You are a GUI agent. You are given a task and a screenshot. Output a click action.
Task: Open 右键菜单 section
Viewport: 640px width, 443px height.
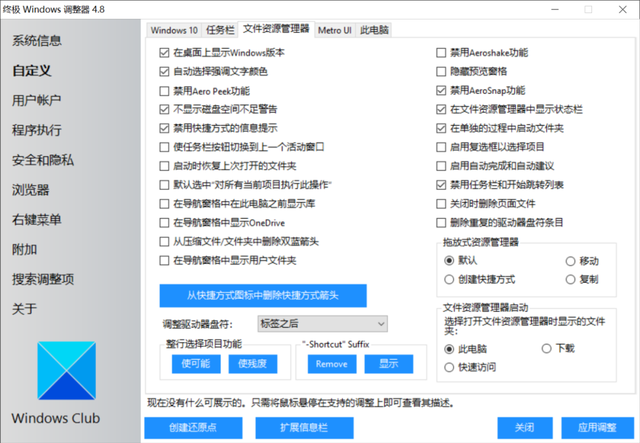[x=37, y=220]
